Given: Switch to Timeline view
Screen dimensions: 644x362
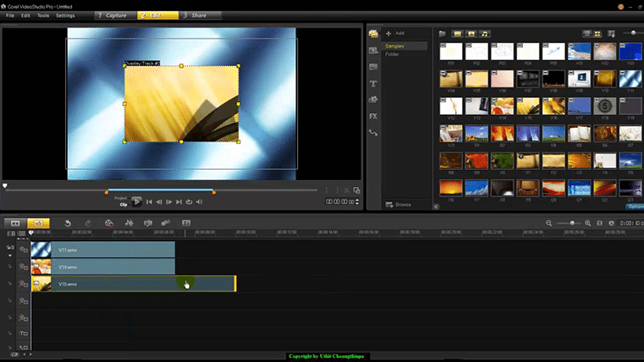Looking at the screenshot, I should (x=38, y=223).
